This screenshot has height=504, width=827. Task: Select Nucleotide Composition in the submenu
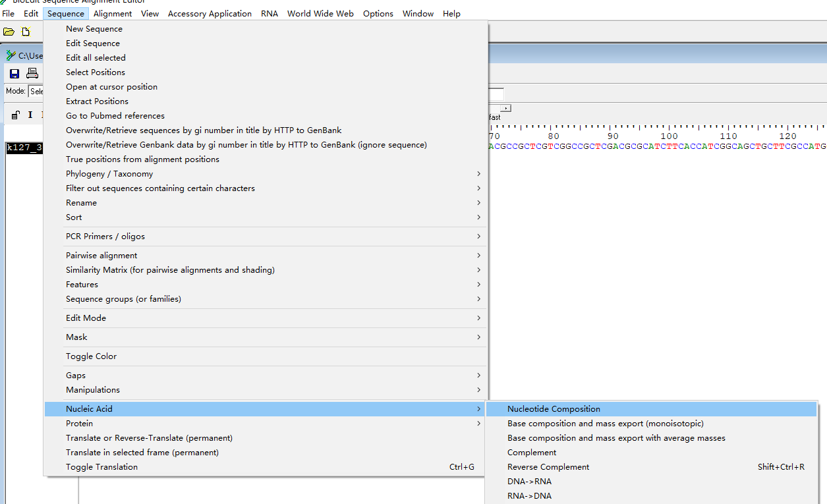coord(651,409)
